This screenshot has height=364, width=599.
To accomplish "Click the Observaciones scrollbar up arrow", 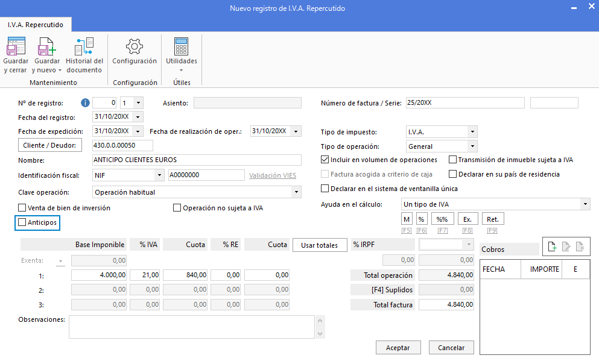I will 320,321.
